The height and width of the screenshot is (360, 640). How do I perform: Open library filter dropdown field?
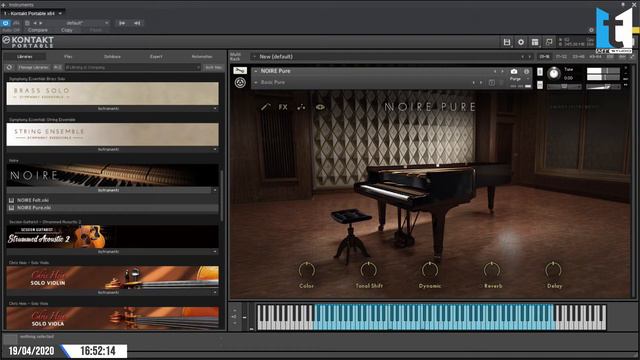[x=133, y=67]
